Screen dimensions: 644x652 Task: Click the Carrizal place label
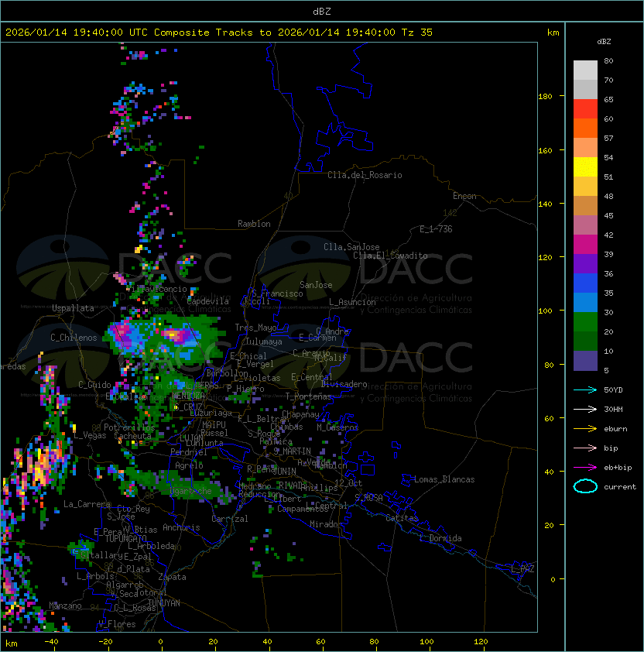pos(230,519)
